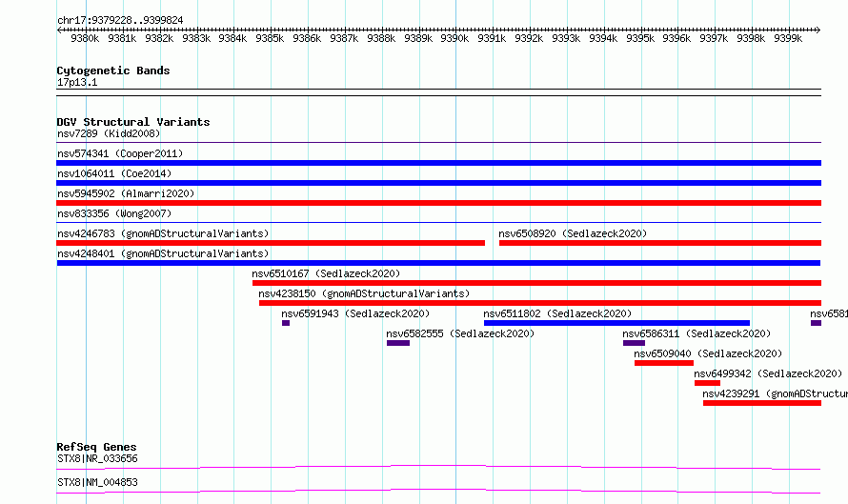Open variant nsv6582555 (Sedlazeck2020) label

460,333
